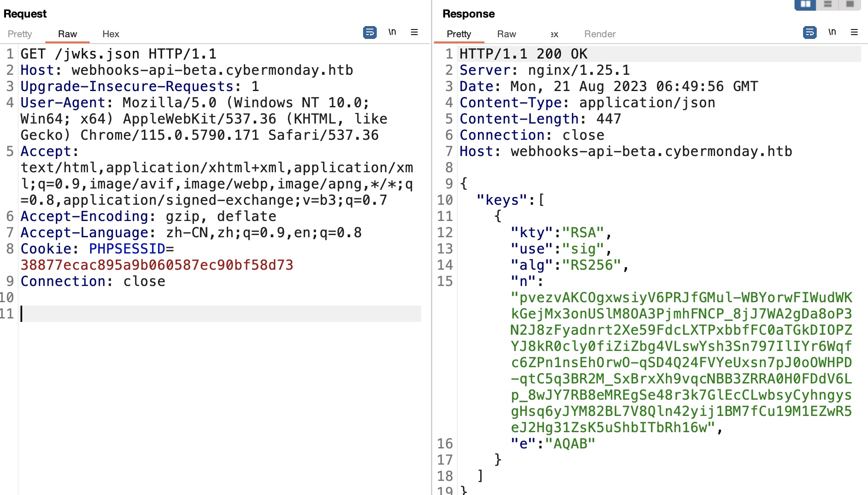Screen dimensions: 868x495
Task: Select side-by-side split layout icon
Action: [805, 4]
